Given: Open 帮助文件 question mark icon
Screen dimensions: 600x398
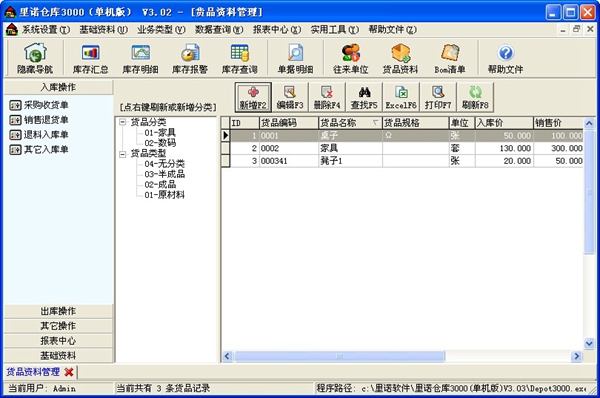Looking at the screenshot, I should point(505,58).
